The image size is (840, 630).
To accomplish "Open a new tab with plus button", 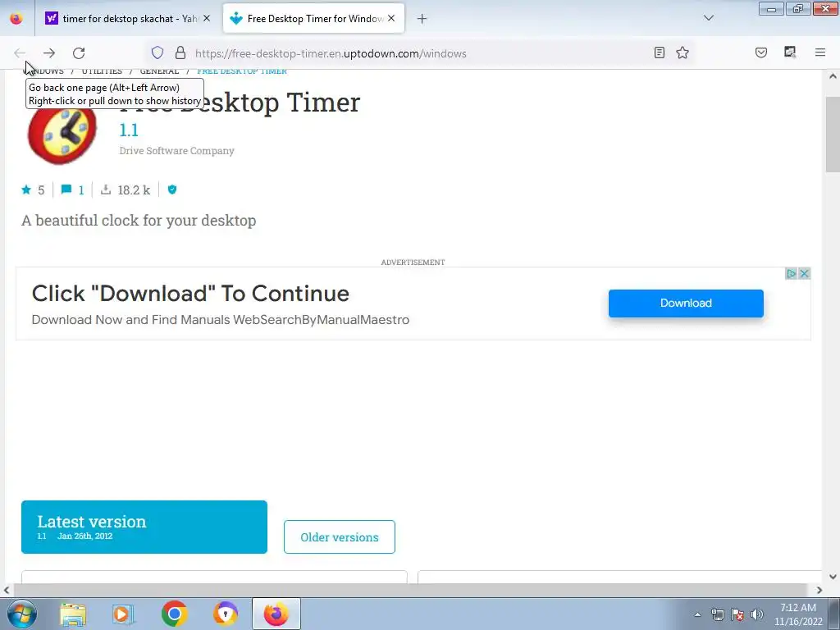I will tap(422, 19).
